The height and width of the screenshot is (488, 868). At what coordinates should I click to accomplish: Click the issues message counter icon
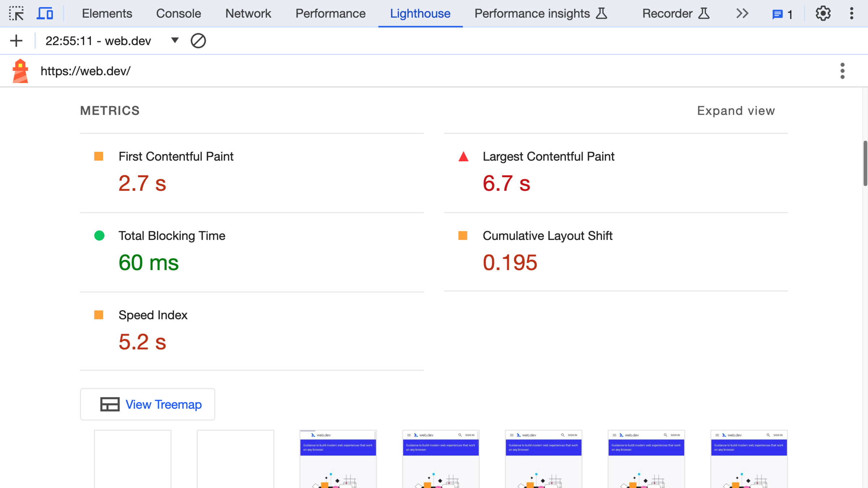coord(782,14)
